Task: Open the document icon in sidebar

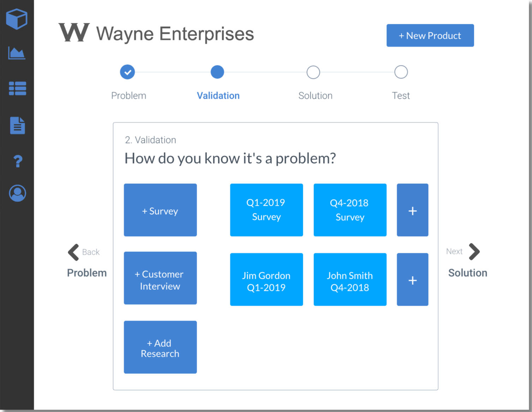Action: coord(17,125)
